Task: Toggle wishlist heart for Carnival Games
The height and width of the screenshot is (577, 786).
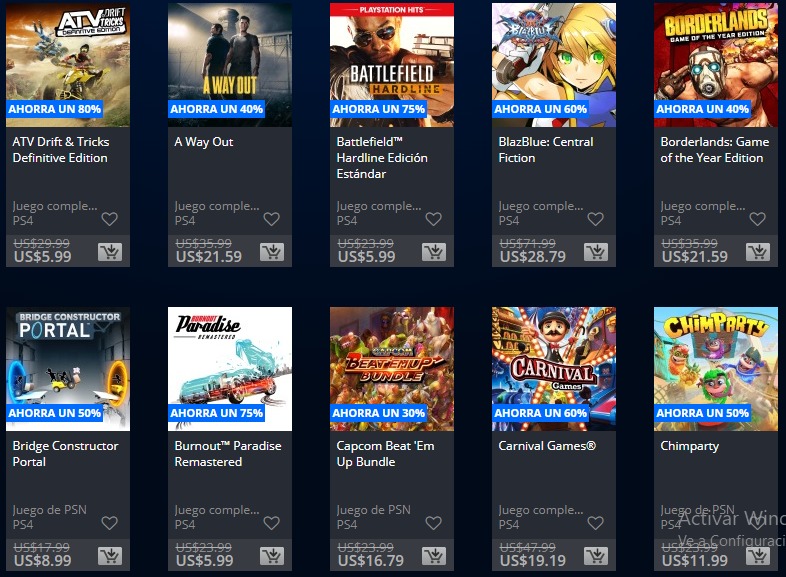Action: pyautogui.click(x=596, y=523)
